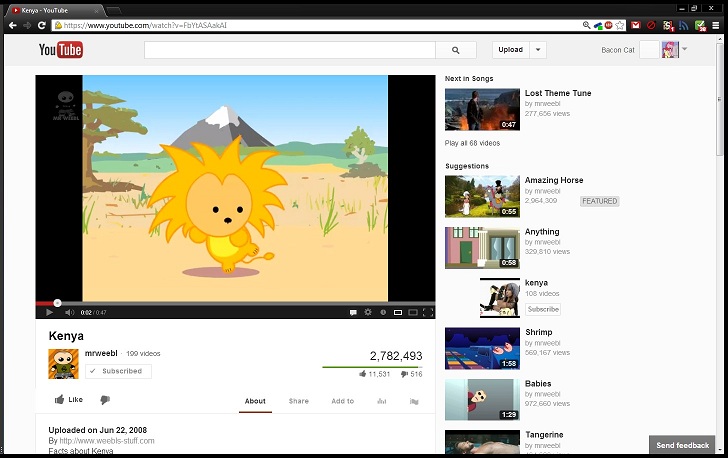The width and height of the screenshot is (728, 458).
Task: Open the blue-and-green extension icon in address bar
Action: [598, 25]
